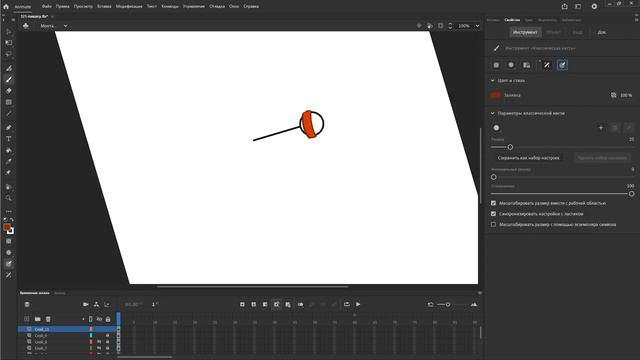Click the center stage icon above the canvas
This screenshot has height=360, width=640.
pyautogui.click(x=419, y=26)
